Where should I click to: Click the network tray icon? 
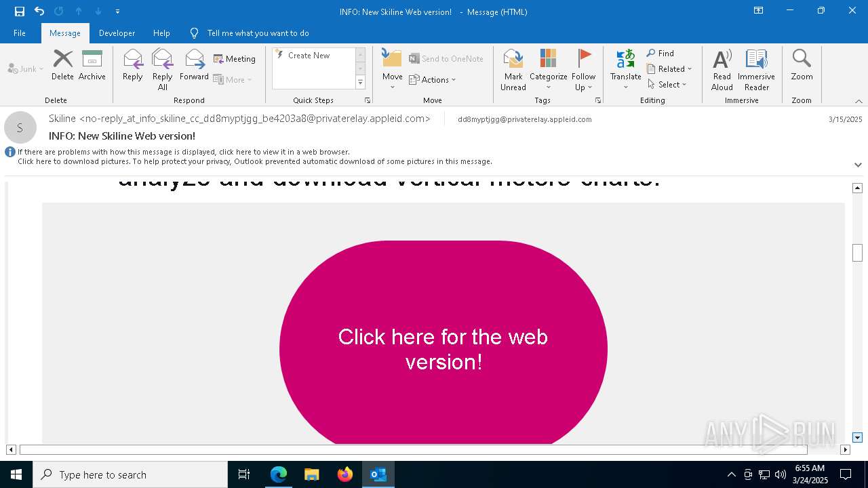coord(764,474)
